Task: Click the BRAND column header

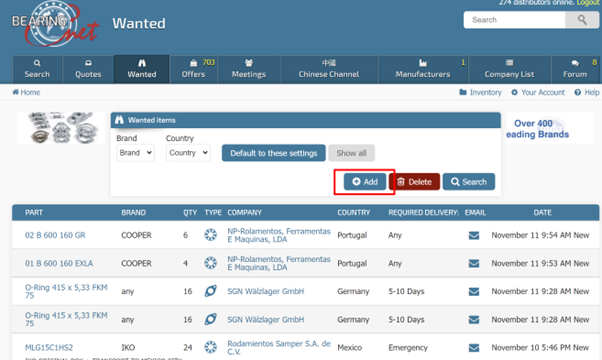Action: [x=134, y=213]
